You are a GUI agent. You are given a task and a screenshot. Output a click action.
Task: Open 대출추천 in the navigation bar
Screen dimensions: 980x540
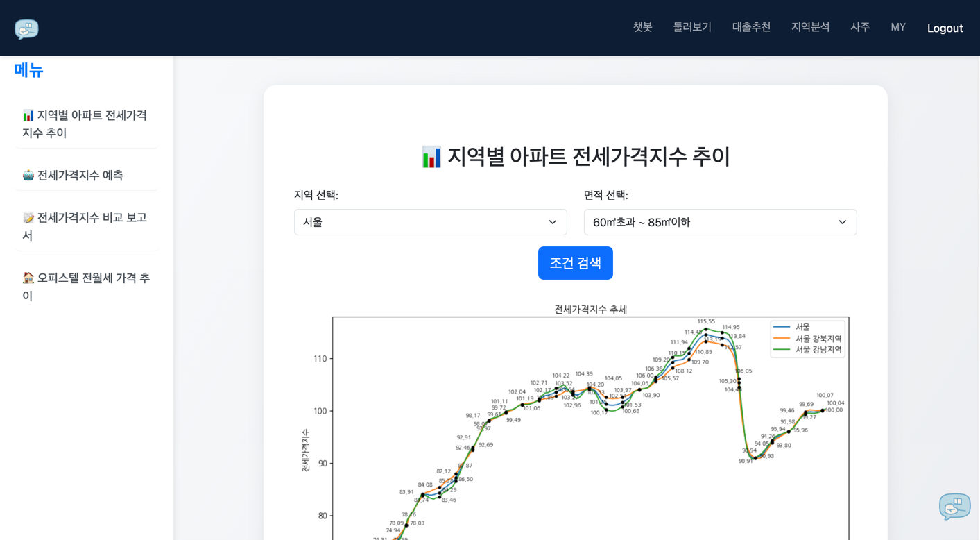pos(751,27)
